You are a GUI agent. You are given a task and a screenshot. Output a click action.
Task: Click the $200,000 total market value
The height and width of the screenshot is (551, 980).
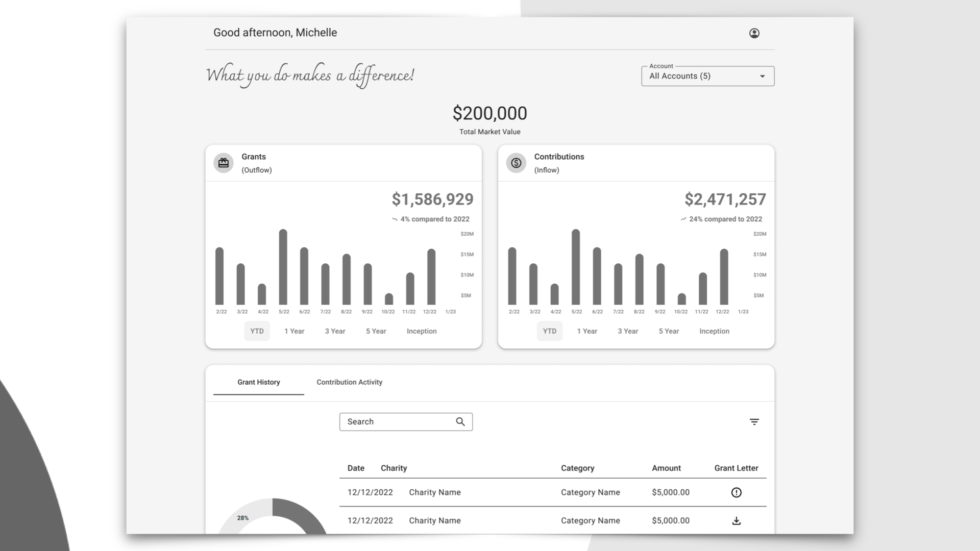pos(489,113)
